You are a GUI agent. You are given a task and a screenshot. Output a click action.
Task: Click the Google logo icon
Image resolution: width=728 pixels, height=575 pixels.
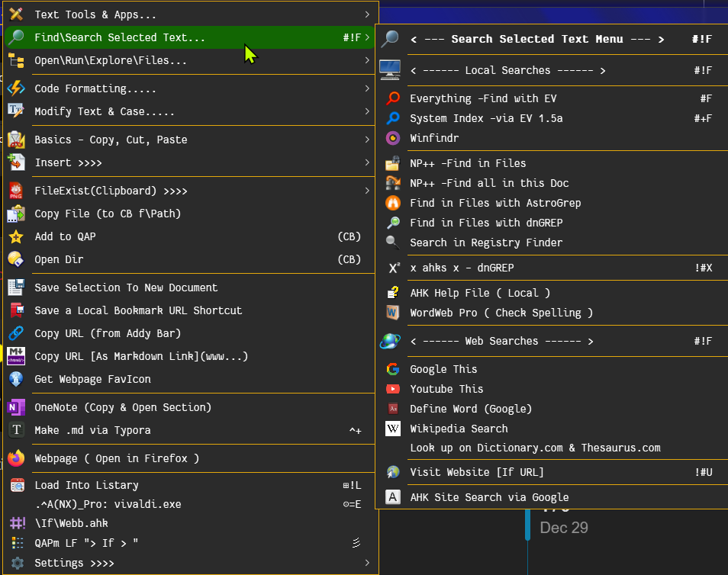(393, 369)
